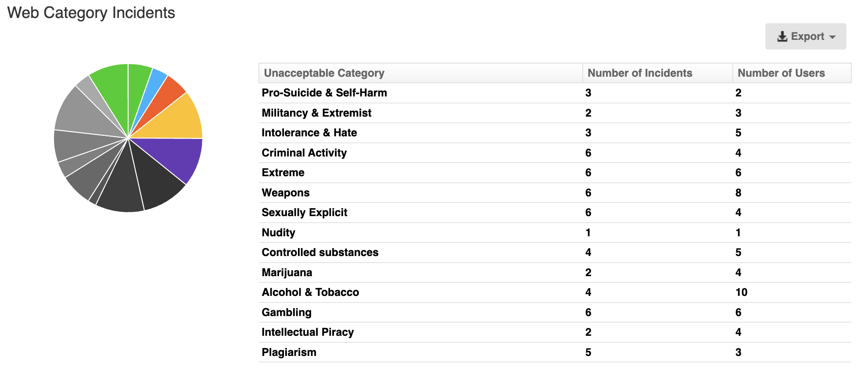The height and width of the screenshot is (384, 868).
Task: Select the Nudity table row
Action: (278, 232)
